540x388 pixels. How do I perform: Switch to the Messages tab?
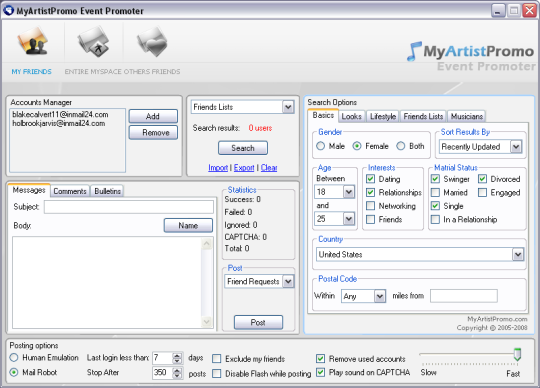pos(29,190)
